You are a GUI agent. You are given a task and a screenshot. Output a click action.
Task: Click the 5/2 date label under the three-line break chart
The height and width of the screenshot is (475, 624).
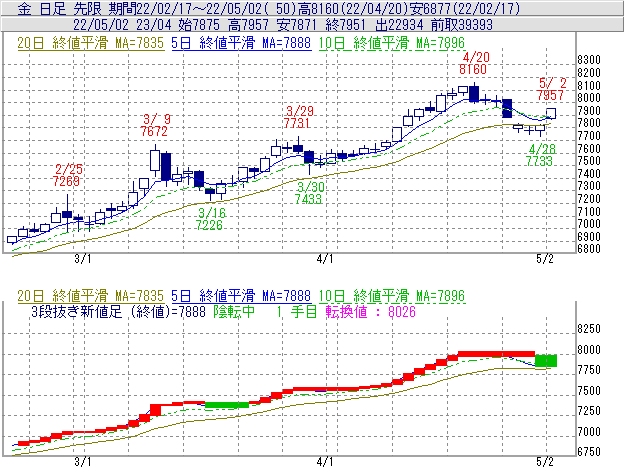coord(545,462)
